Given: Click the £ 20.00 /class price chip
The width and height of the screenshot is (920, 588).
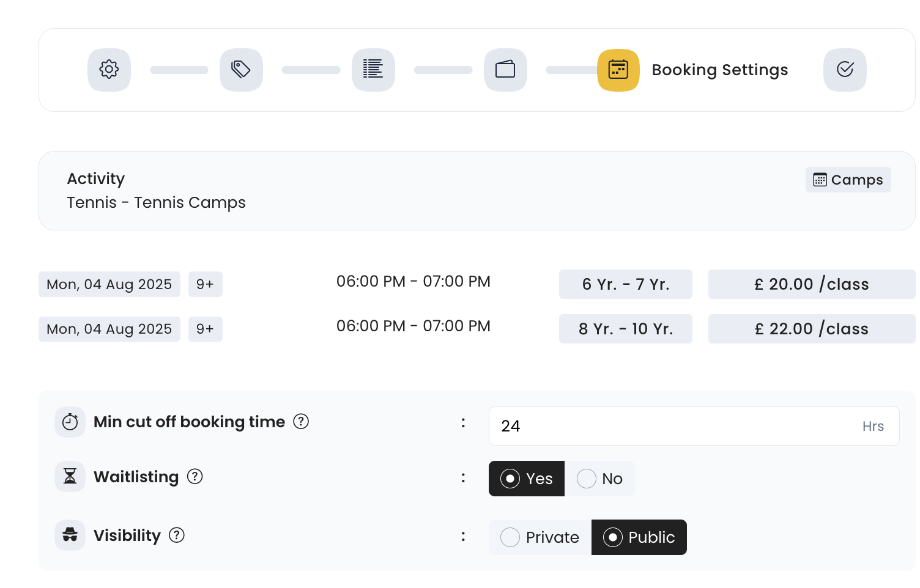Looking at the screenshot, I should [x=811, y=284].
